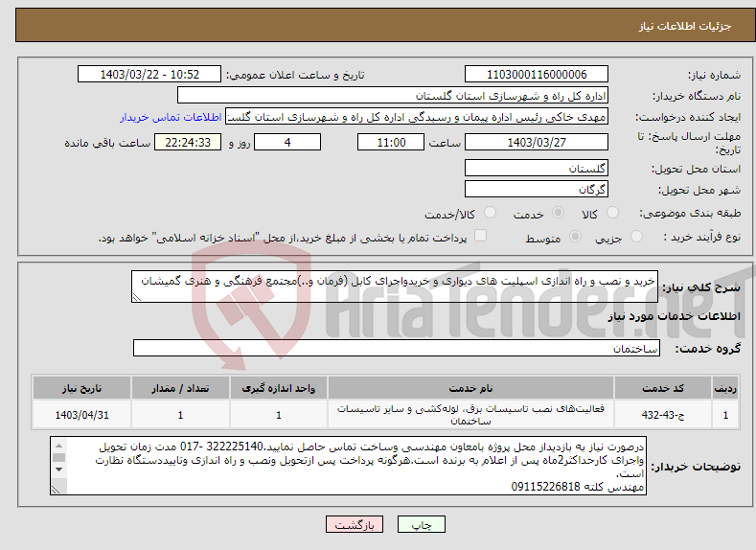The height and width of the screenshot is (550, 756).
Task: Click the remaining time field 22:24:33
Action: (x=188, y=142)
